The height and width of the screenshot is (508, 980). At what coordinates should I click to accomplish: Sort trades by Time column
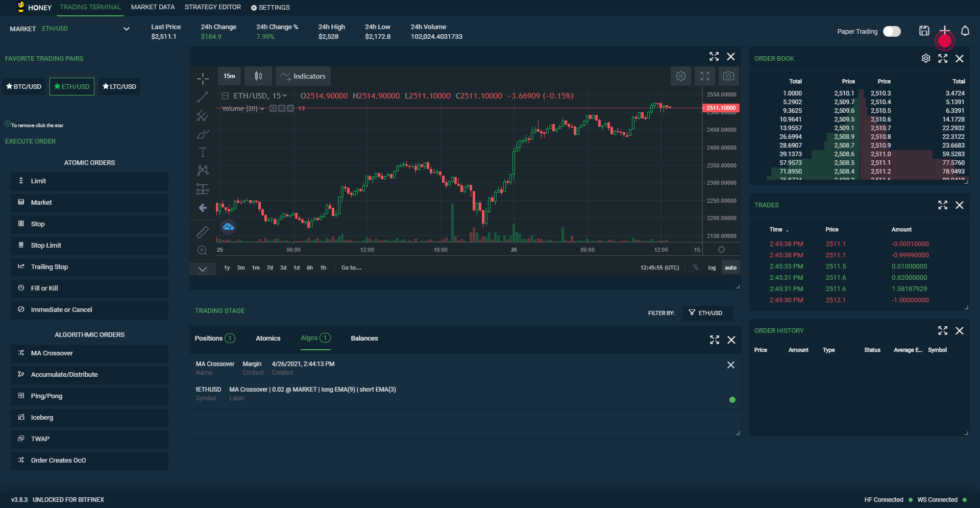(779, 230)
